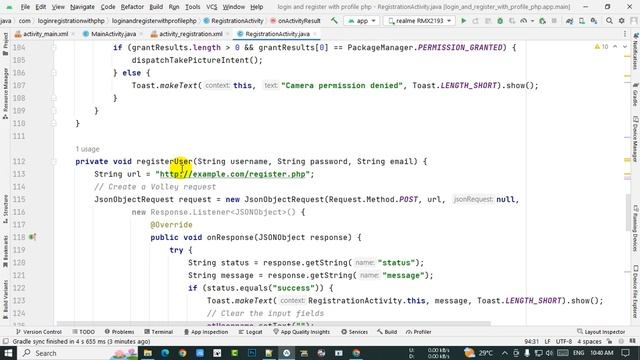
Task: Open the Build menu
Action: [x=156, y=7]
